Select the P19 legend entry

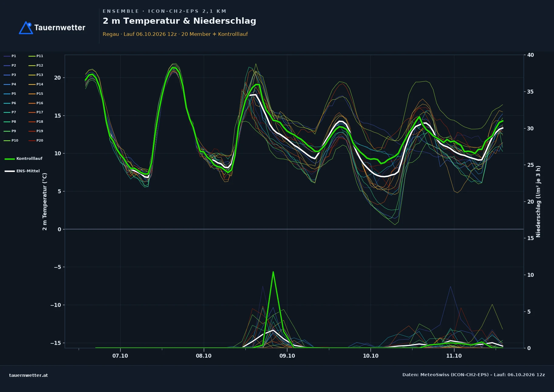click(x=36, y=131)
